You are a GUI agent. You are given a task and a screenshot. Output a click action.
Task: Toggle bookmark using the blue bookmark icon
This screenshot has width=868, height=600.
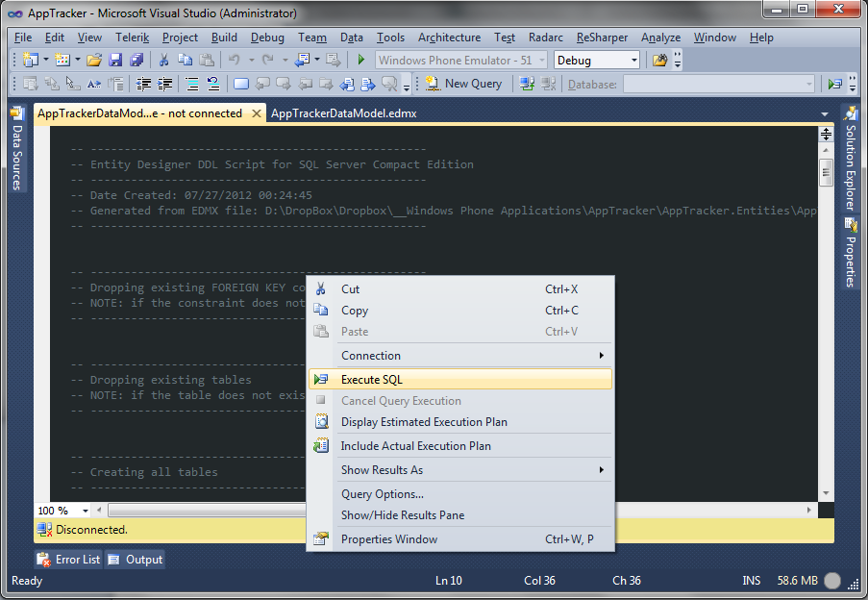[241, 84]
